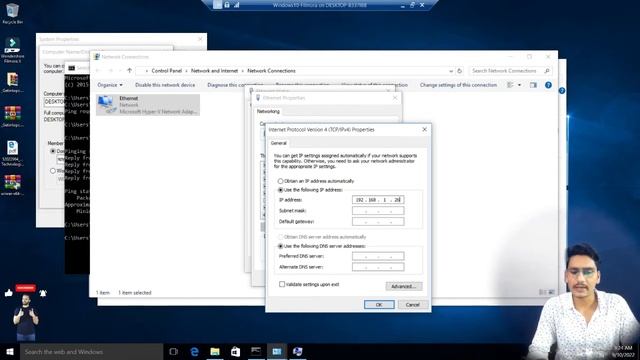Click the OK button in IPv4 Properties
Image resolution: width=640 pixels, height=360 pixels.
tap(379, 304)
